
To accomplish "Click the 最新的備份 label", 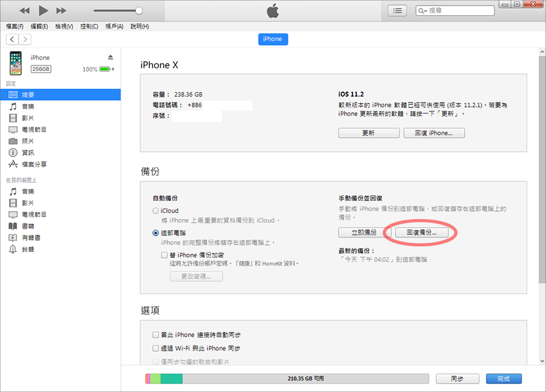I will pos(357,251).
